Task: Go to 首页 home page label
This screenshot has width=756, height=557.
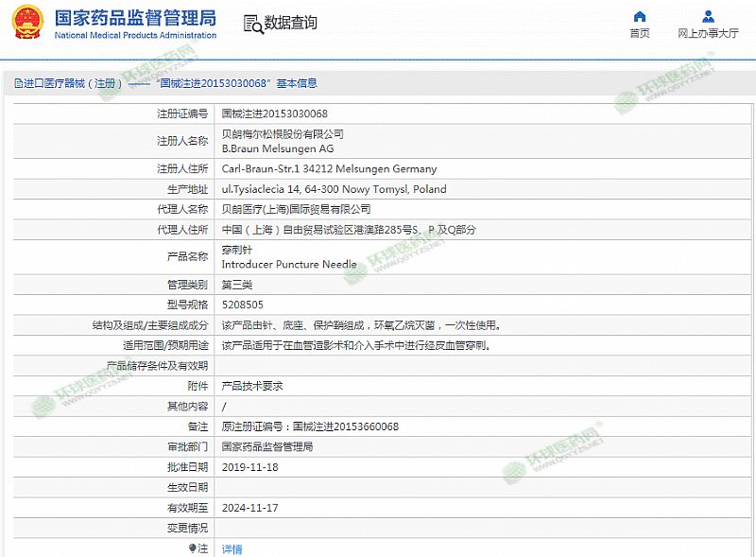Action: click(640, 33)
